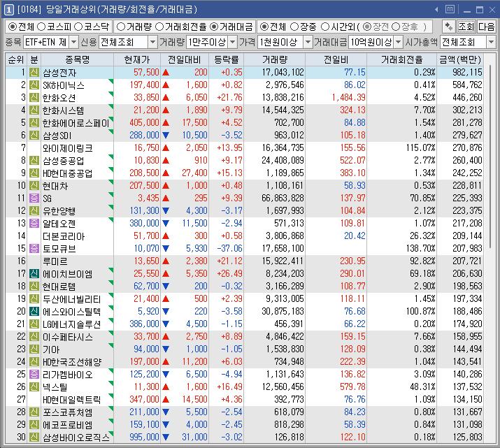Click the arrows icon button left of 조회
This screenshot has width=500, height=448.
[449, 27]
